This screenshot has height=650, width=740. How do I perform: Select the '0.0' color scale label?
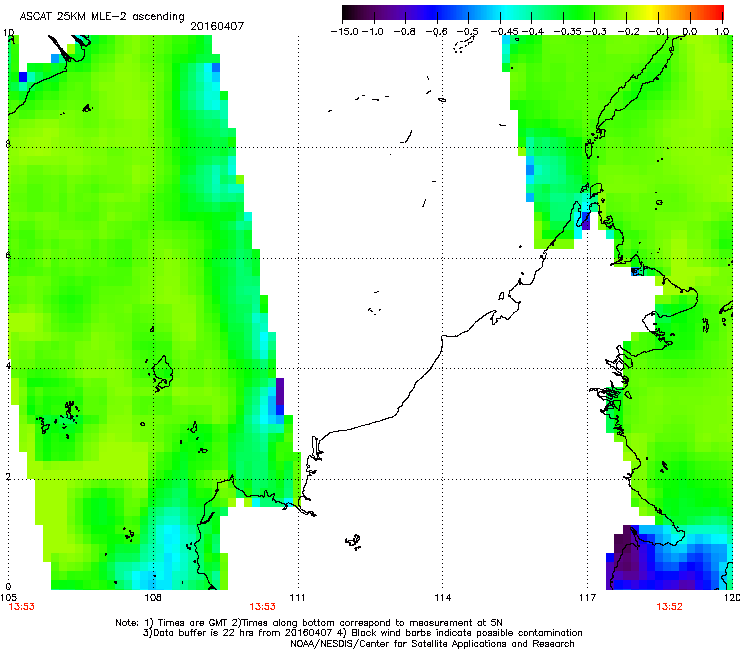pyautogui.click(x=690, y=32)
